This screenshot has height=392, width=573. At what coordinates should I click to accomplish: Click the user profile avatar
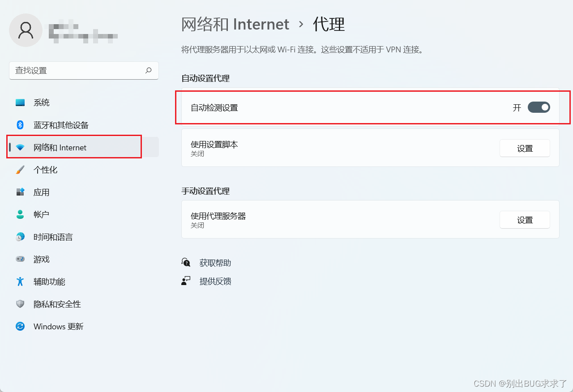tap(26, 30)
